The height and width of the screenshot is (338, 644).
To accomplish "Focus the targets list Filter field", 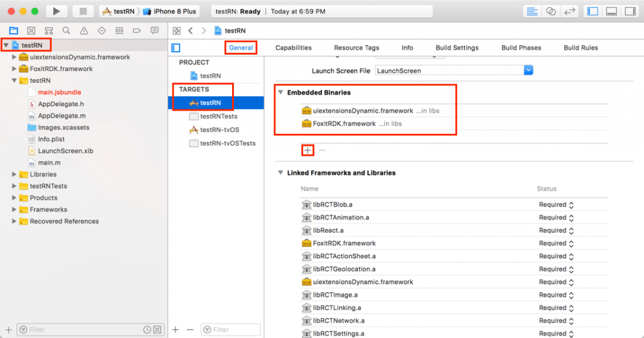I will tap(231, 330).
